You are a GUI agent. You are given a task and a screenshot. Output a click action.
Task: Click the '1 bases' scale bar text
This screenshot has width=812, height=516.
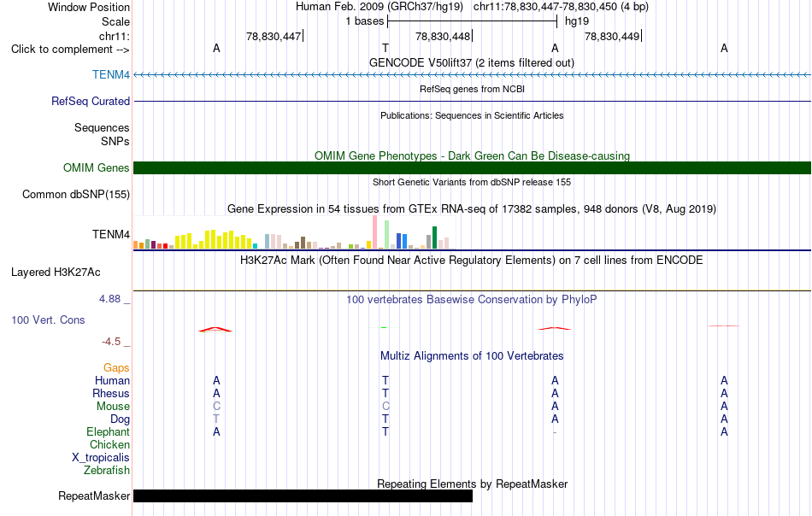[x=365, y=21]
